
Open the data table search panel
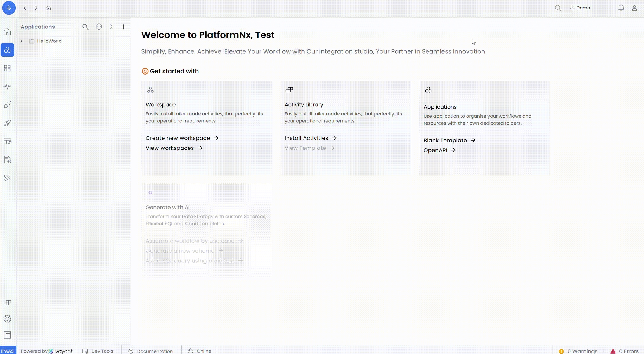pos(7,141)
